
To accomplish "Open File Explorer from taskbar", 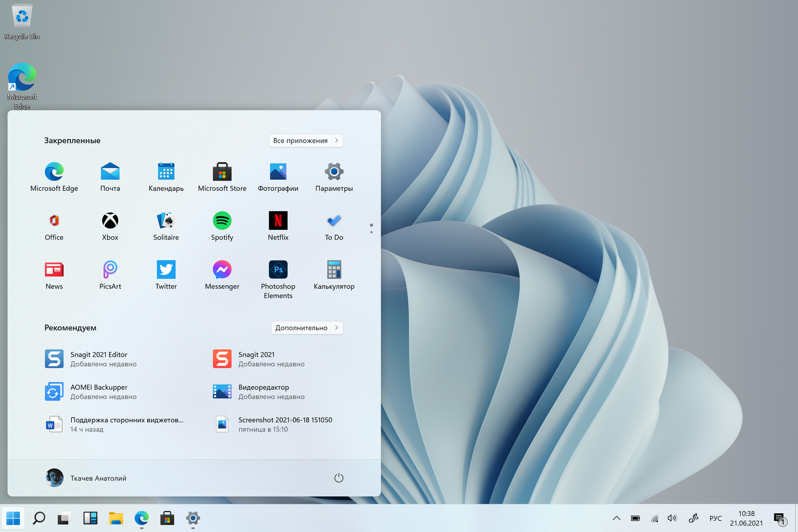I will 115,518.
